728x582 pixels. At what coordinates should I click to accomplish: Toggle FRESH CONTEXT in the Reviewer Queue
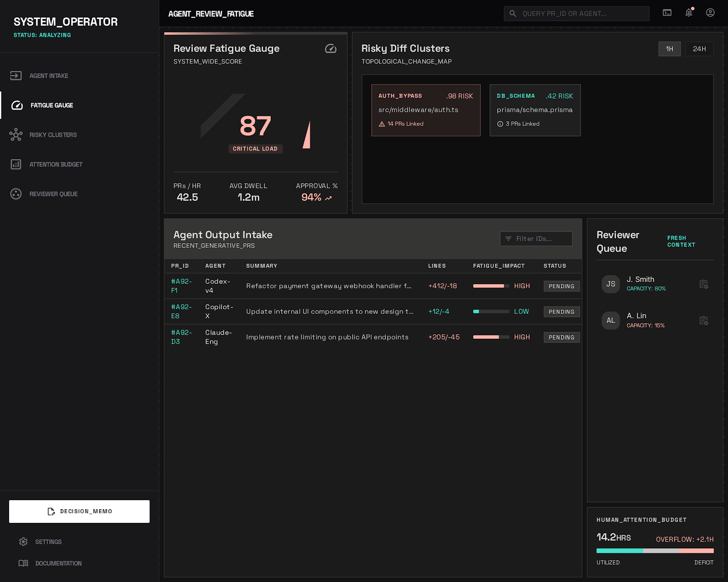click(681, 241)
